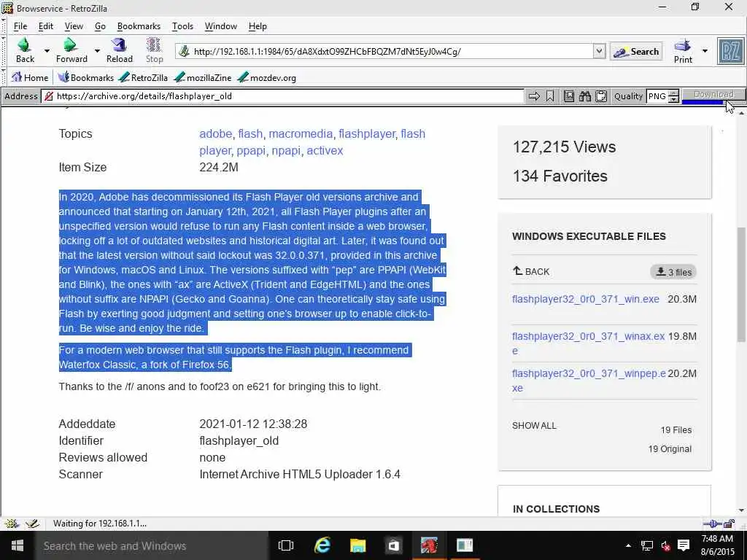
Task: Open the mozillaZine bookmark
Action: coord(203,77)
